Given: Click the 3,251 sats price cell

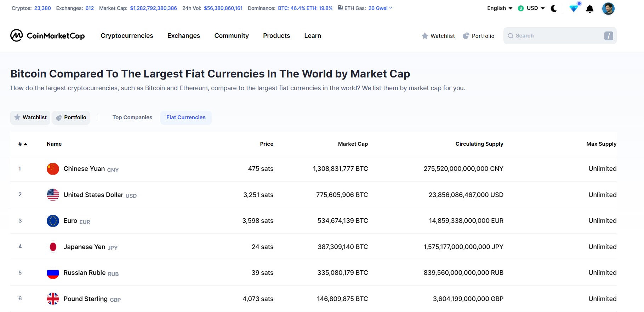Looking at the screenshot, I should [258, 195].
